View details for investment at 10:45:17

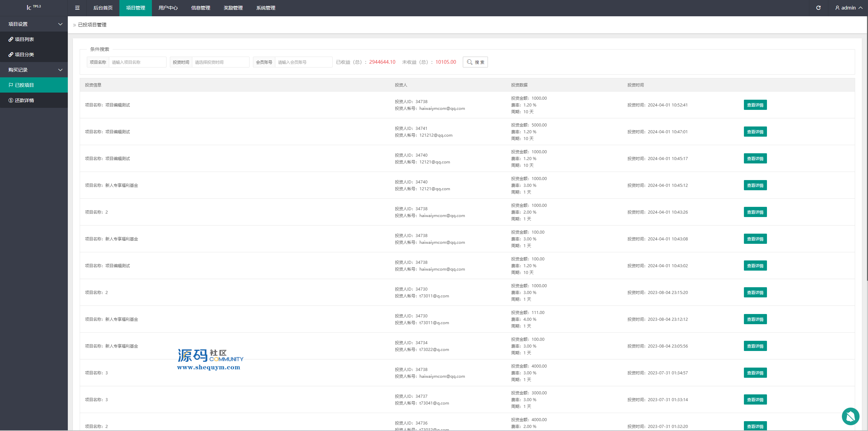(x=755, y=159)
